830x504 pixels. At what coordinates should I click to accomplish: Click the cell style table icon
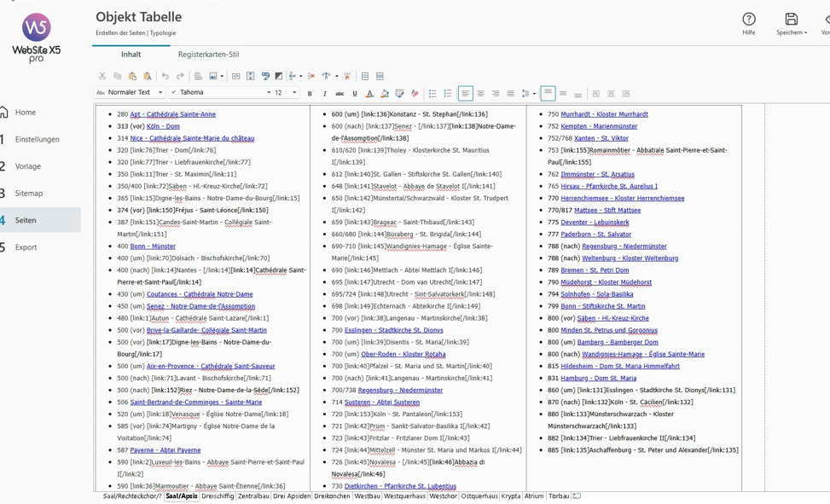click(400, 94)
